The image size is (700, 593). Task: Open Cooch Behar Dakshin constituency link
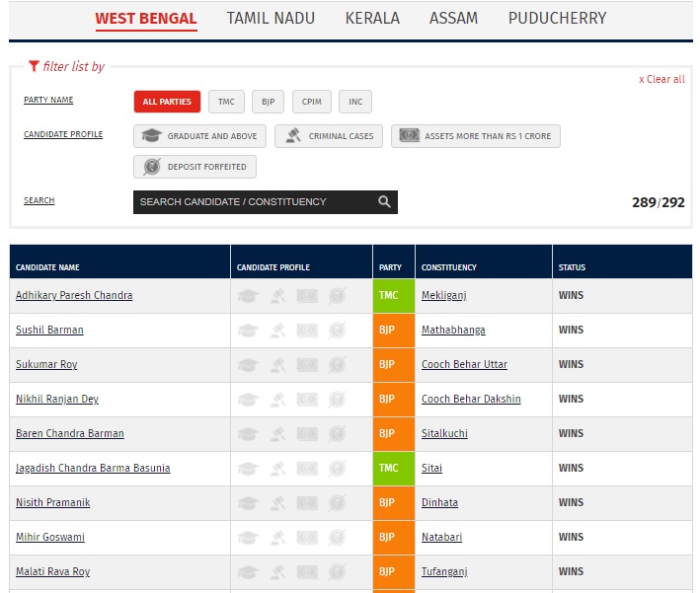[x=471, y=399]
